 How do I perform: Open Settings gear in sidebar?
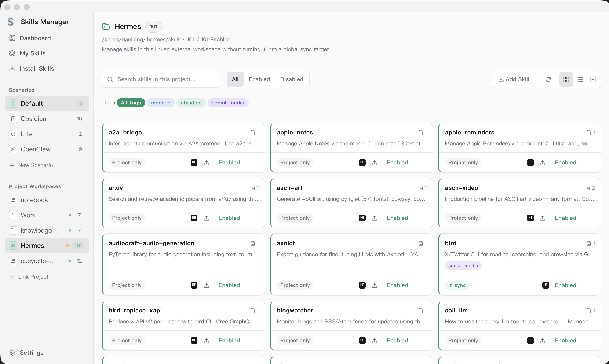[x=12, y=352]
